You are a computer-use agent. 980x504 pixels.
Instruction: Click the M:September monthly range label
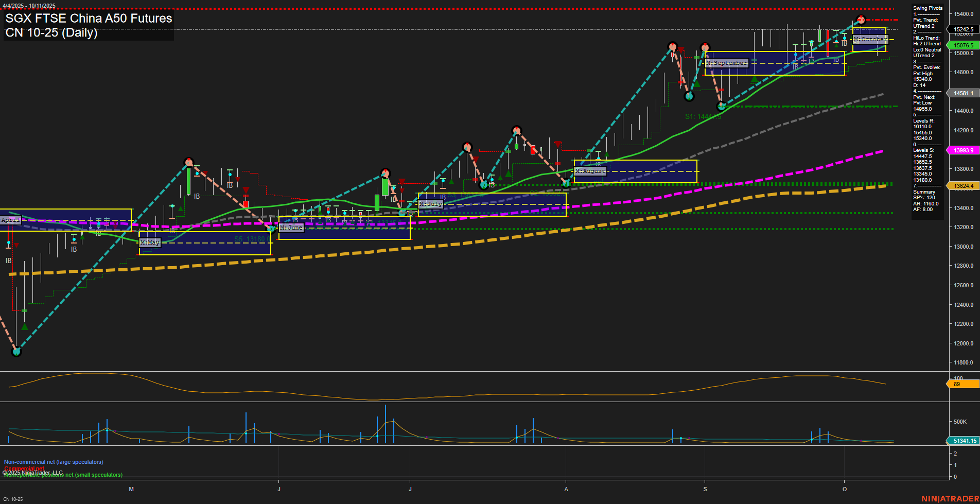tap(726, 62)
